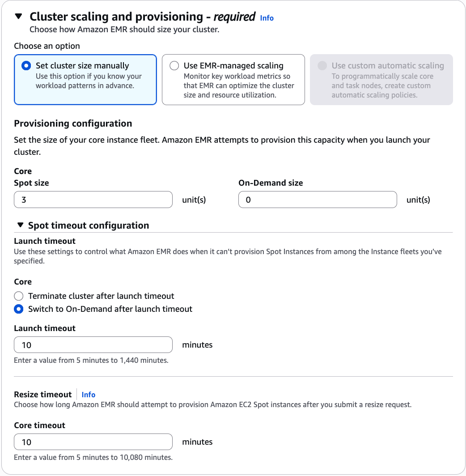466x476 pixels.
Task: Select Terminate cluster after launch timeout
Action: tap(18, 296)
